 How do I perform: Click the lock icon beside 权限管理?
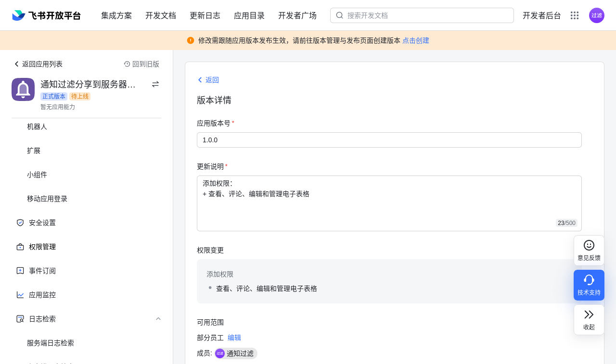coord(20,247)
